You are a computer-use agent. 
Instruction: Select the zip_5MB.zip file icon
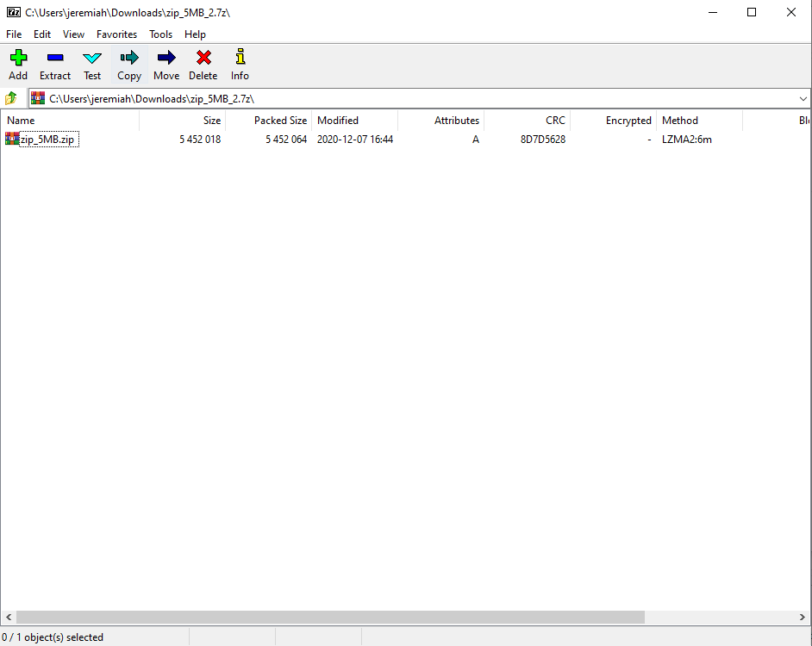coord(12,139)
